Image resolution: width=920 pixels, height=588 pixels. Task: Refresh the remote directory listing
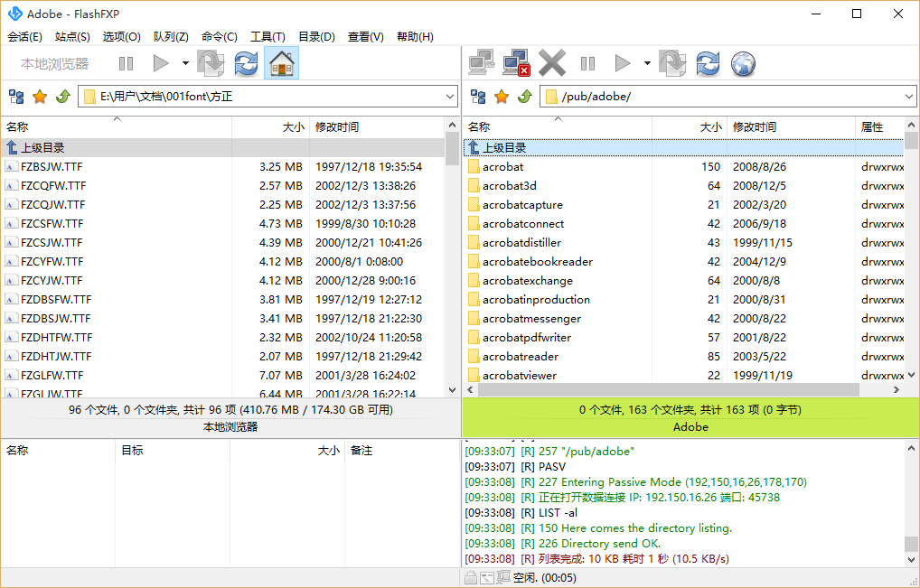point(708,63)
